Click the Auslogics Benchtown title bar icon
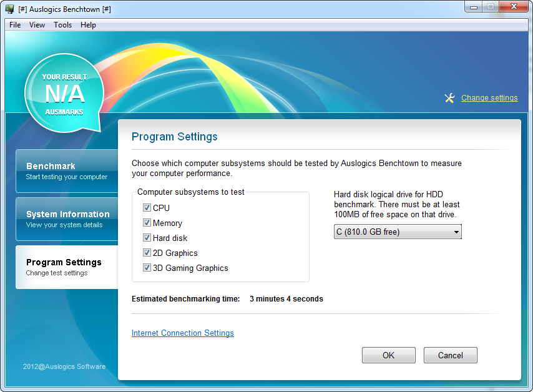 tap(10, 9)
